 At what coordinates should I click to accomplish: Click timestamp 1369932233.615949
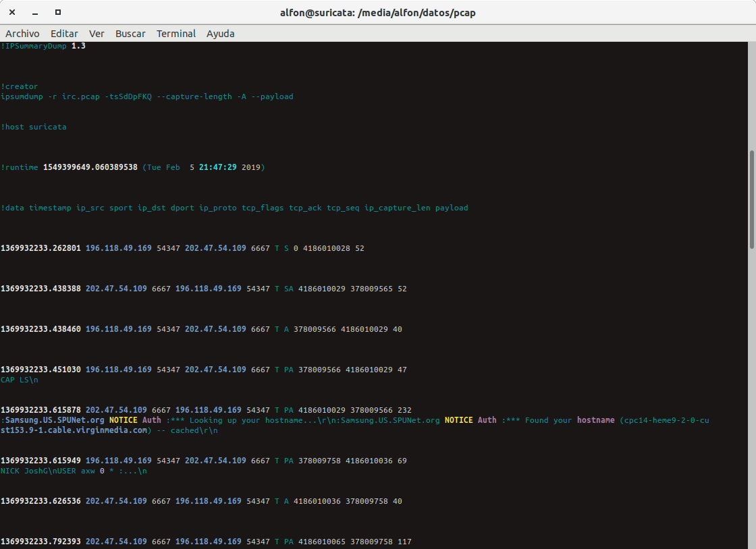(40, 461)
